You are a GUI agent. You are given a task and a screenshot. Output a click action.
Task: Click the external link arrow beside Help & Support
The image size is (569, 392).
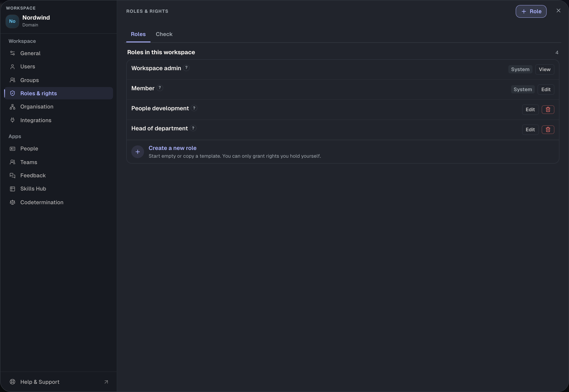click(106, 382)
